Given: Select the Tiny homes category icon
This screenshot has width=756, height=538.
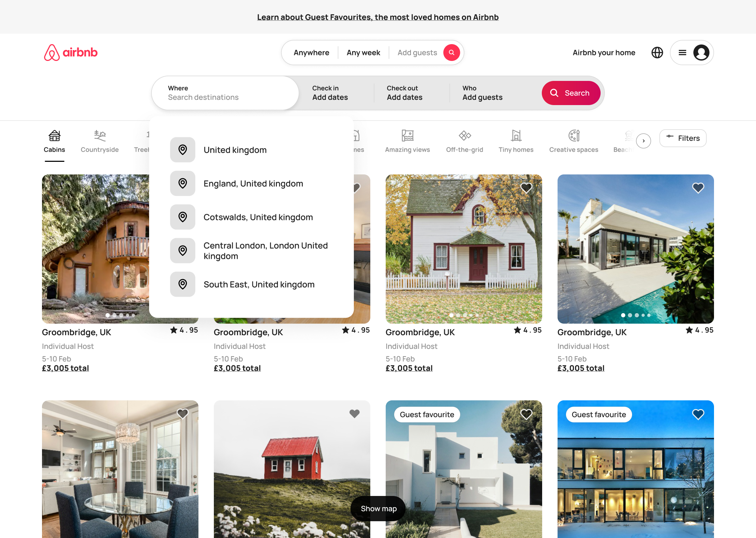Looking at the screenshot, I should (x=516, y=136).
